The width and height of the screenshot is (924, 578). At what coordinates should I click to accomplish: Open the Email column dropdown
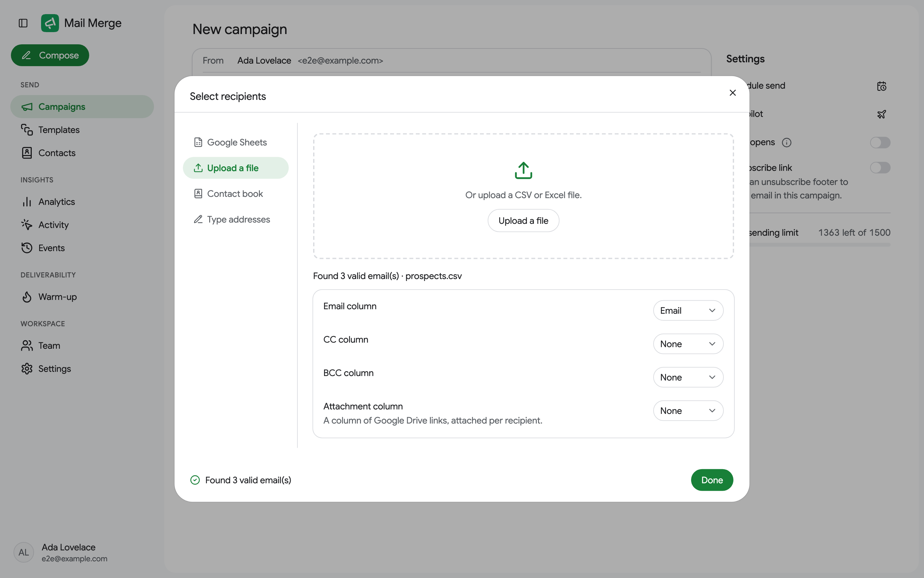point(688,311)
